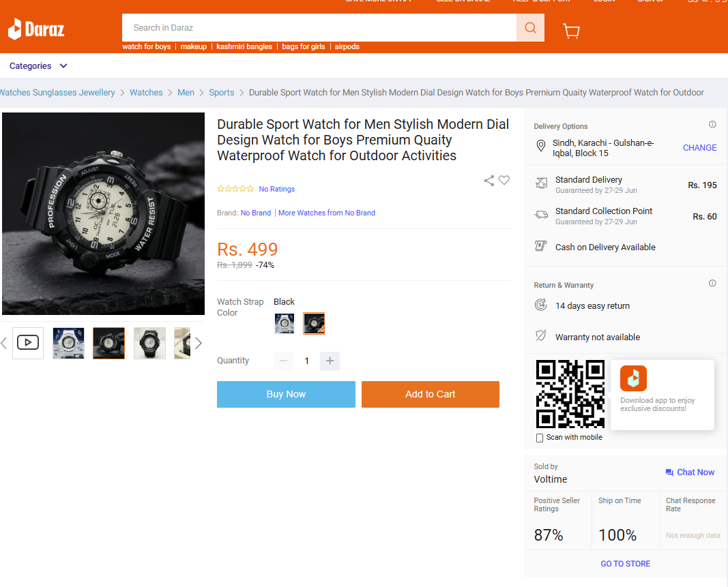Play the product video thumbnail
728x587 pixels.
click(x=28, y=343)
